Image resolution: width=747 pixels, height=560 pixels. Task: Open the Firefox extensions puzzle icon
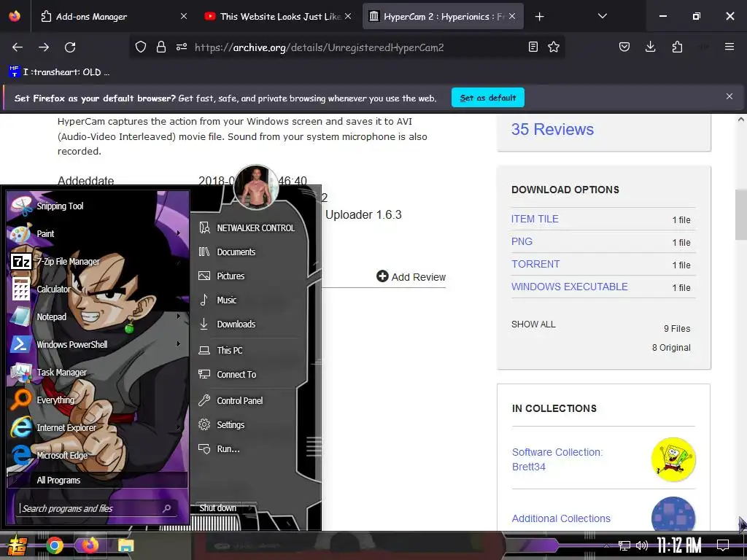coord(677,47)
